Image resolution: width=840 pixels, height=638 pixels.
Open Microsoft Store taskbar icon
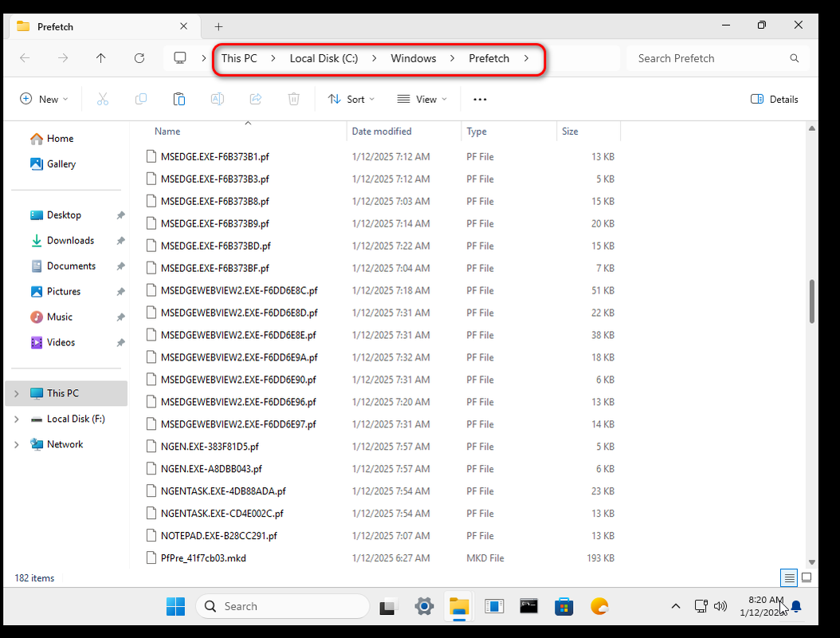point(563,606)
